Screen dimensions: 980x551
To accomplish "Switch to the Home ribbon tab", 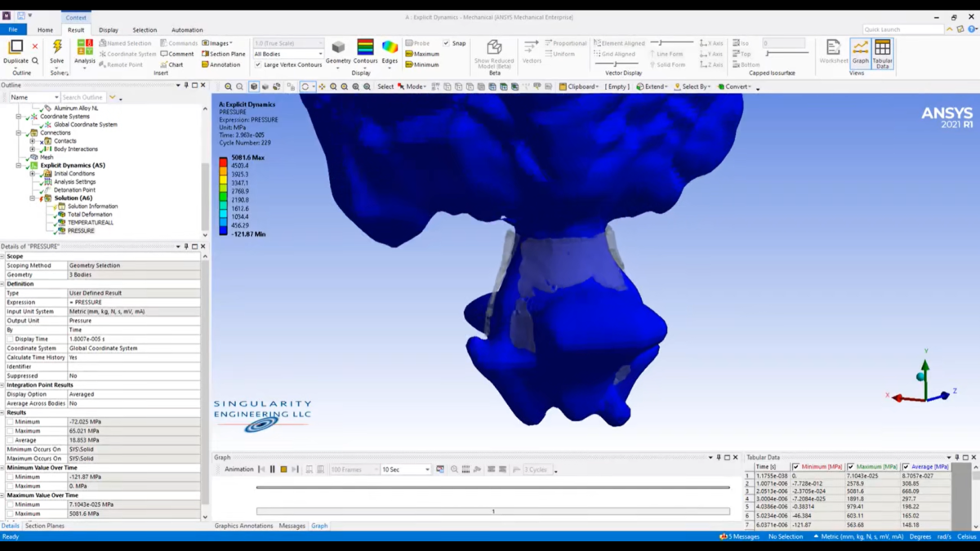I will point(45,29).
